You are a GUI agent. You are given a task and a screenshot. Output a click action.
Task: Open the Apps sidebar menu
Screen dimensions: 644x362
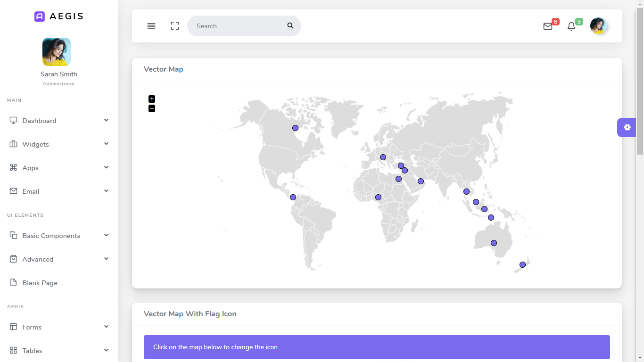click(59, 168)
